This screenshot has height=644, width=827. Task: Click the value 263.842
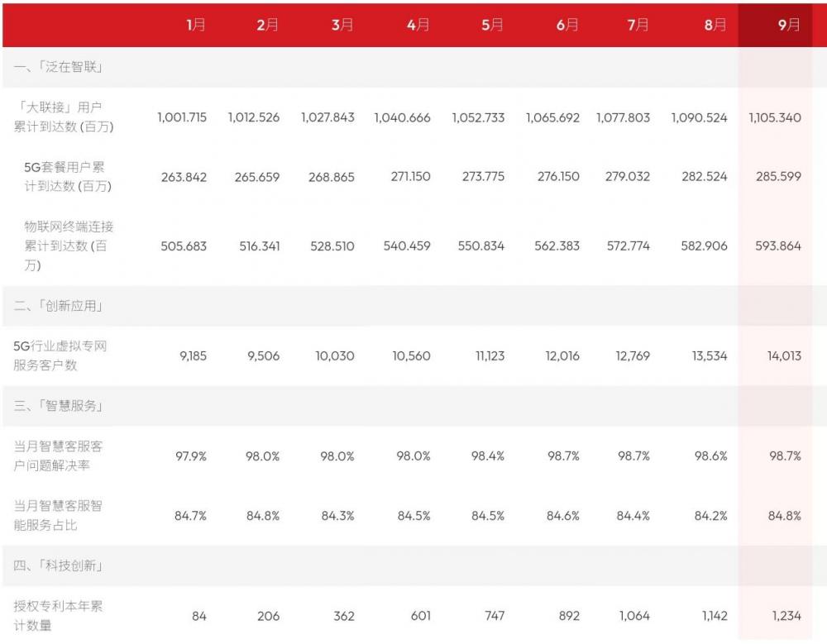[x=184, y=177]
